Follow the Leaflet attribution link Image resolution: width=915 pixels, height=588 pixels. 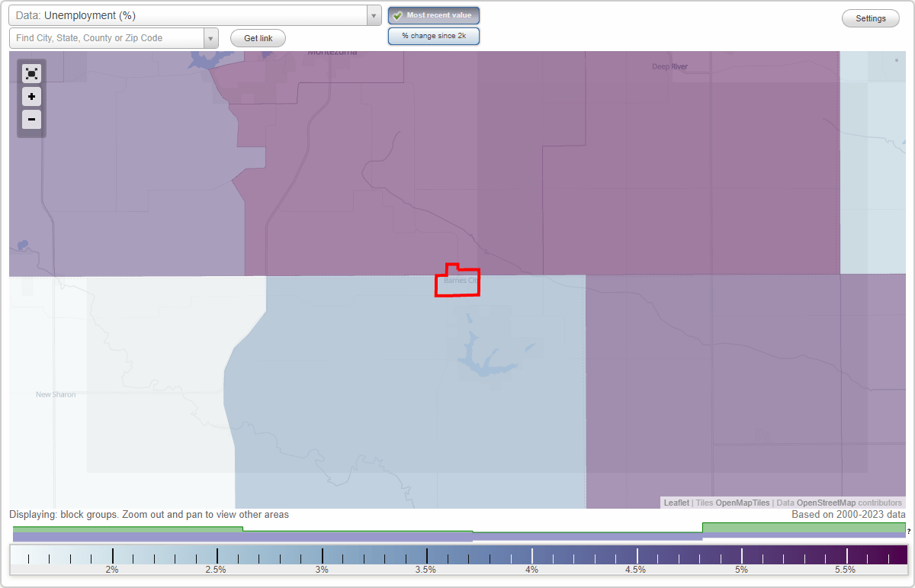676,503
